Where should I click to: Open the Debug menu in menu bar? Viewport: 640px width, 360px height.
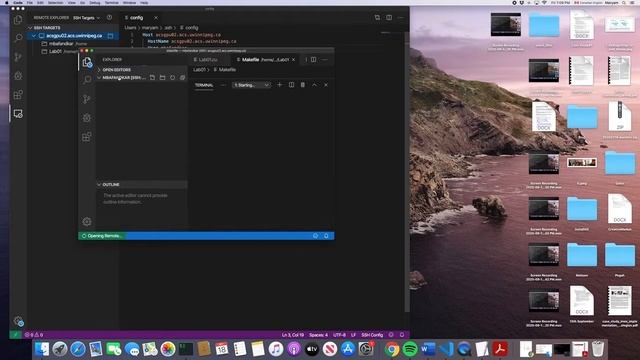point(95,2)
